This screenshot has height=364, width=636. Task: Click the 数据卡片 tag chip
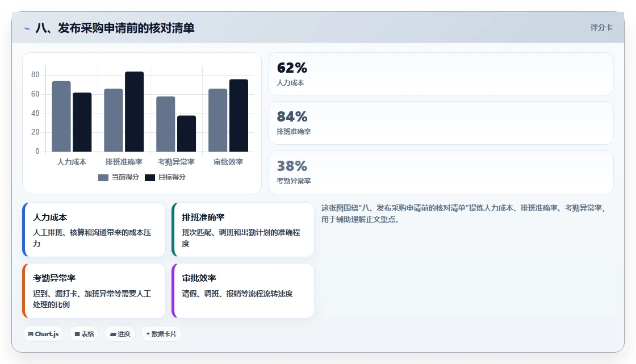161,334
